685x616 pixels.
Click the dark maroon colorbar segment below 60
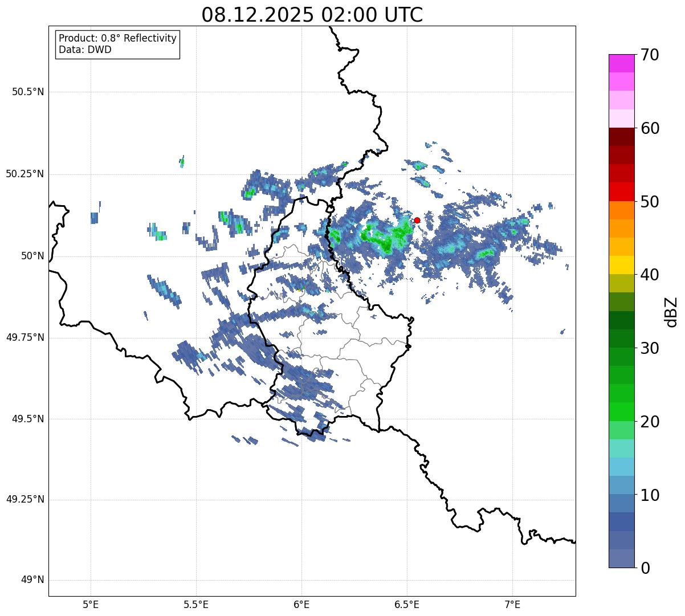click(621, 137)
